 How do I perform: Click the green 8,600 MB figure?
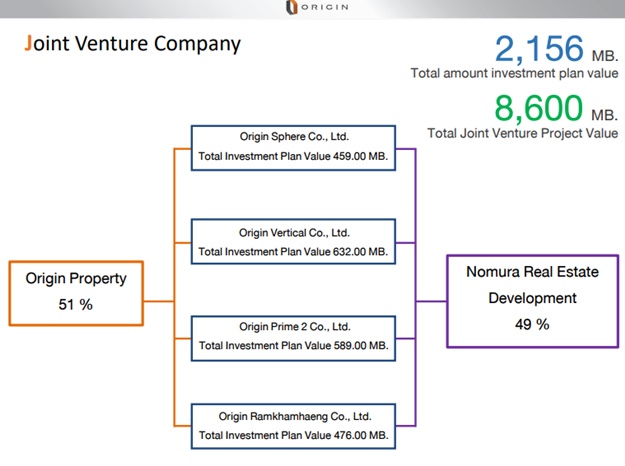(x=556, y=108)
